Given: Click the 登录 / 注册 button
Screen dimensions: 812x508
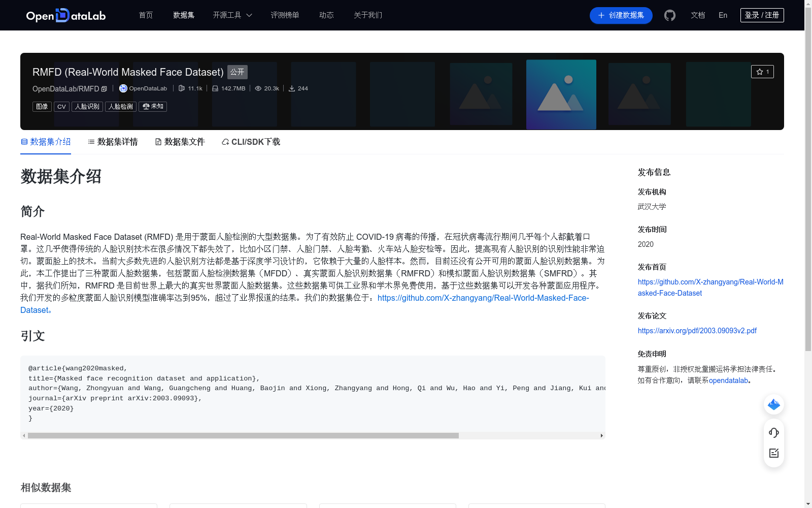Looking at the screenshot, I should tap(762, 15).
